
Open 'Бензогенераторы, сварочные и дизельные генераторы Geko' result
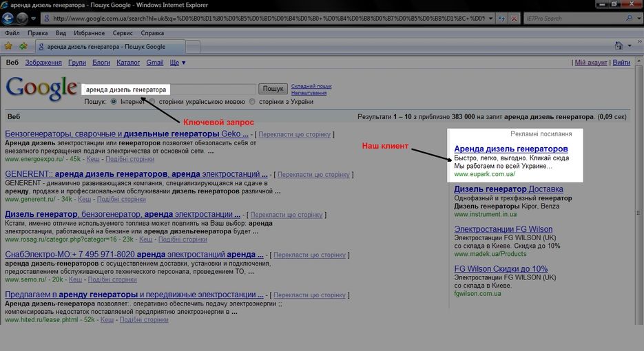[127, 134]
